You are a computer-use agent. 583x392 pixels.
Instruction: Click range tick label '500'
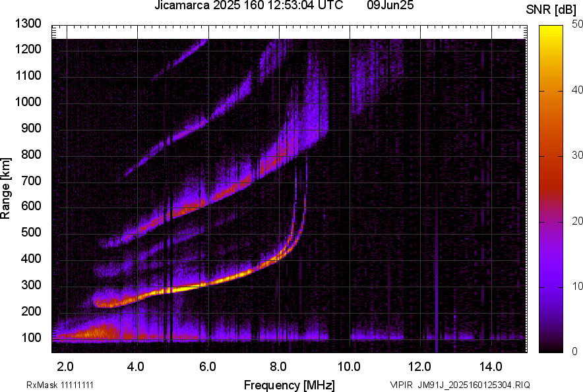(x=31, y=232)
